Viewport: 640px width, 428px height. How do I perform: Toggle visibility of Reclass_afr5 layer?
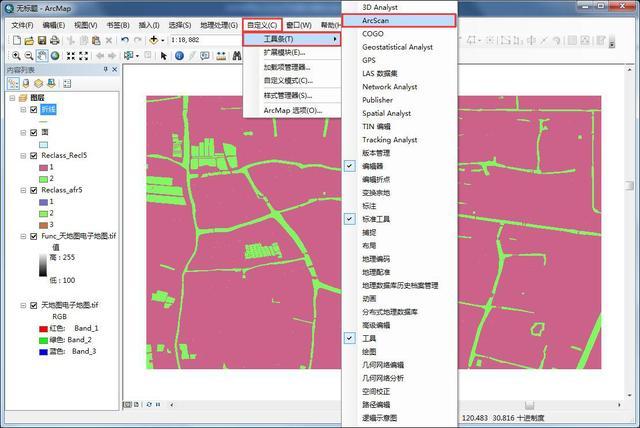[x=33, y=190]
